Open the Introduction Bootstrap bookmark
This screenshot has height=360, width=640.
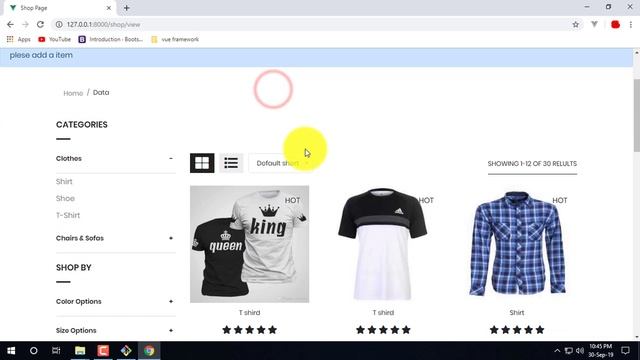111,39
